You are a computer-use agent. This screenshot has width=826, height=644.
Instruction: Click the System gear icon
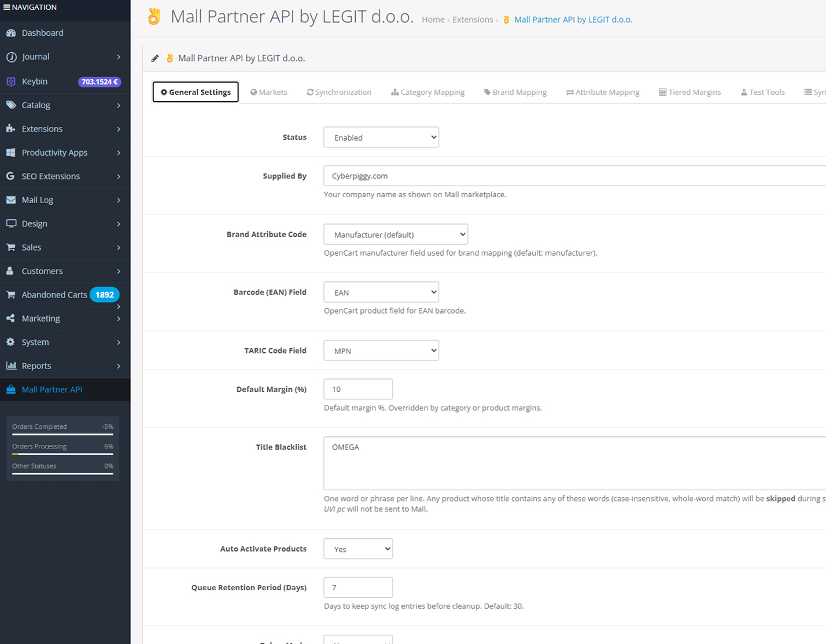coord(11,343)
